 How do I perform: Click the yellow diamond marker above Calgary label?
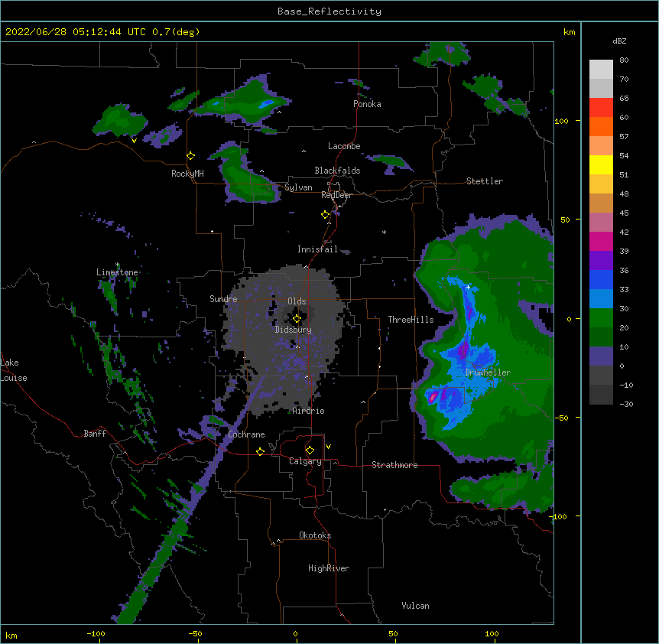310,450
